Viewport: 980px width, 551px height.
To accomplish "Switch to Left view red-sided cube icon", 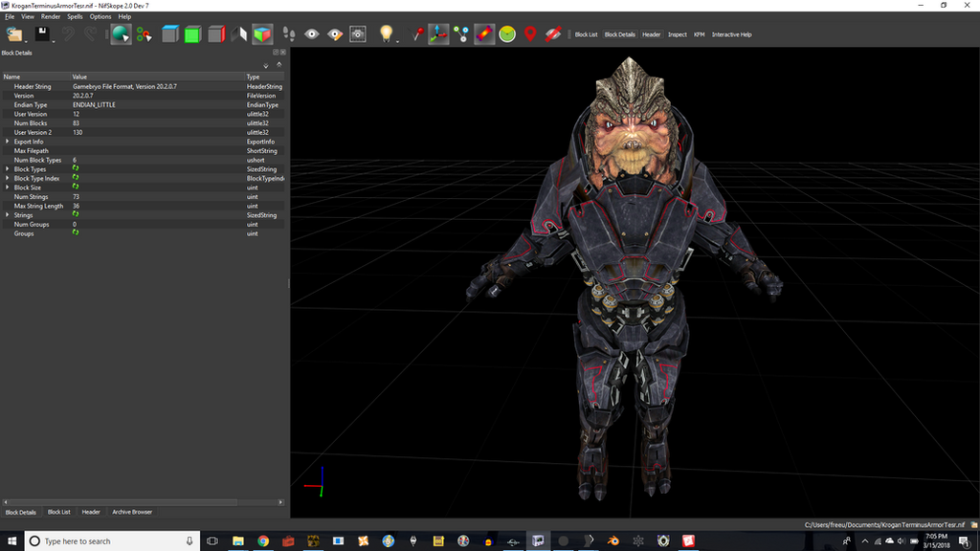I will pyautogui.click(x=216, y=34).
